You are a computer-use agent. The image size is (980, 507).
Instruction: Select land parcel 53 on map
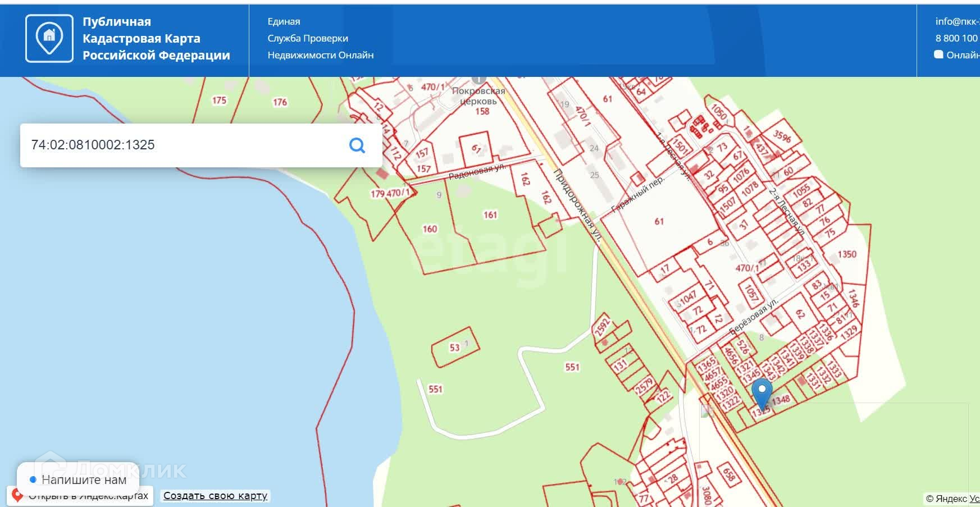pyautogui.click(x=454, y=348)
